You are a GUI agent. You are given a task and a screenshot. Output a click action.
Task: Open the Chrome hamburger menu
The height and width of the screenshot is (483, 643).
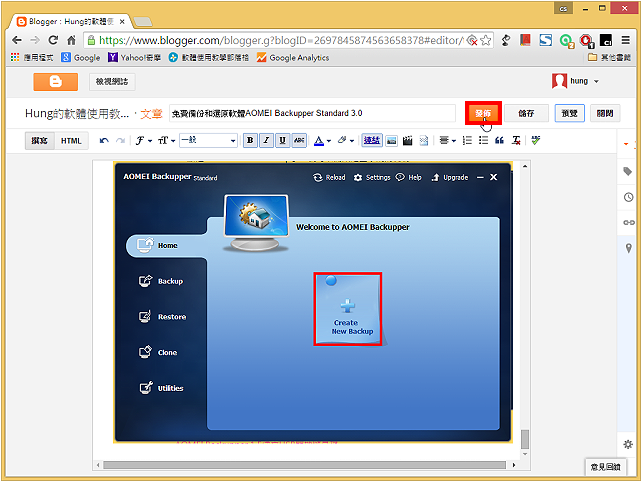[626, 40]
